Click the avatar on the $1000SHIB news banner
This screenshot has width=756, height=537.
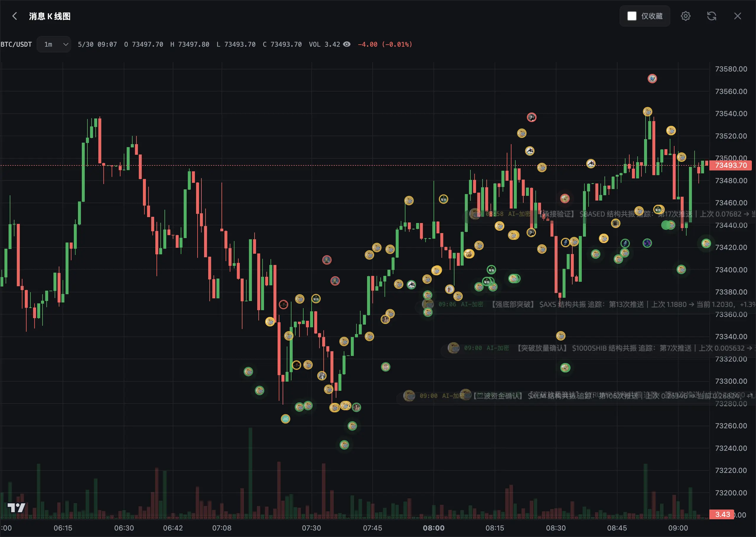[454, 348]
